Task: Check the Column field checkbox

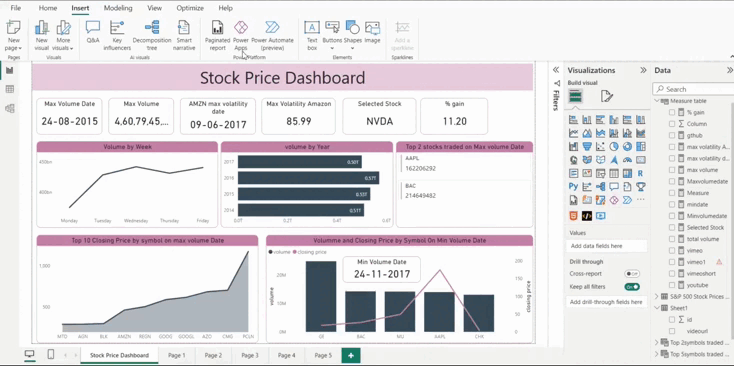Action: coord(672,124)
